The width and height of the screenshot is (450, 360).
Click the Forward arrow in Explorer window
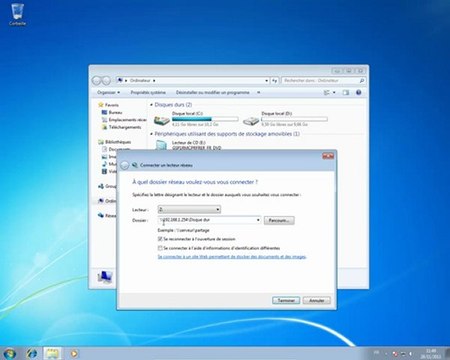pos(106,80)
